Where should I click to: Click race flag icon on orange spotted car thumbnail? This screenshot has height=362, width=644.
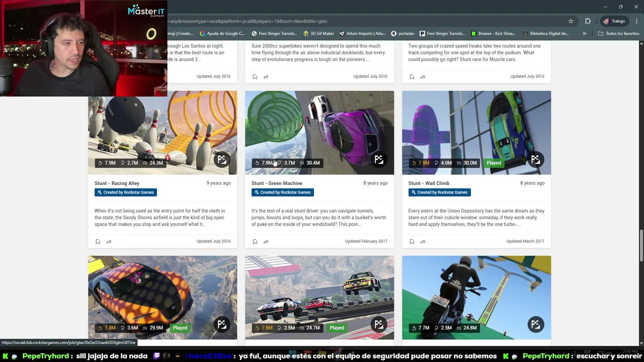click(x=222, y=324)
